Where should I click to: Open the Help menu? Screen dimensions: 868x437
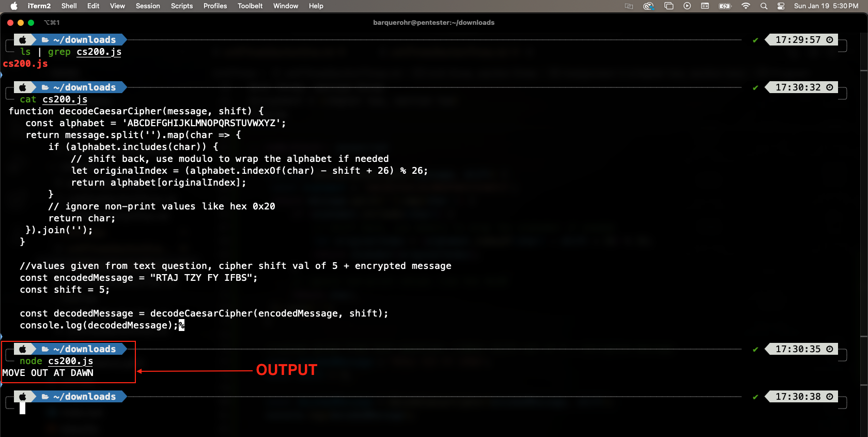pyautogui.click(x=316, y=6)
